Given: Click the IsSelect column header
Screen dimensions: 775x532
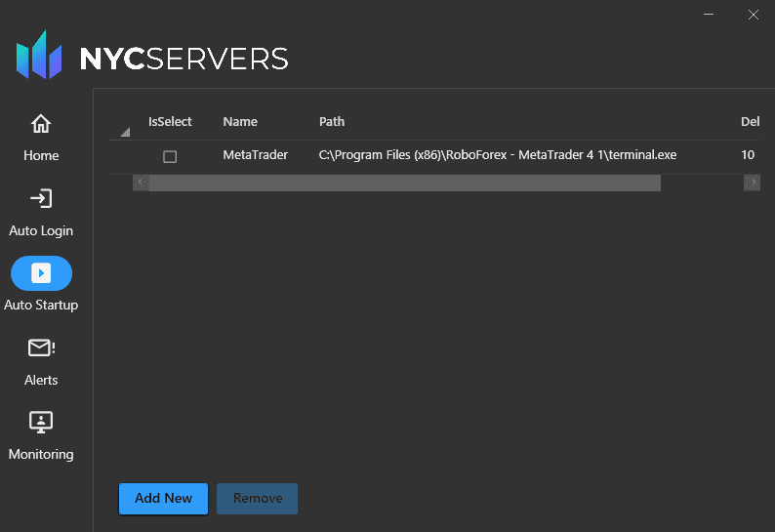Looking at the screenshot, I should (x=170, y=122).
